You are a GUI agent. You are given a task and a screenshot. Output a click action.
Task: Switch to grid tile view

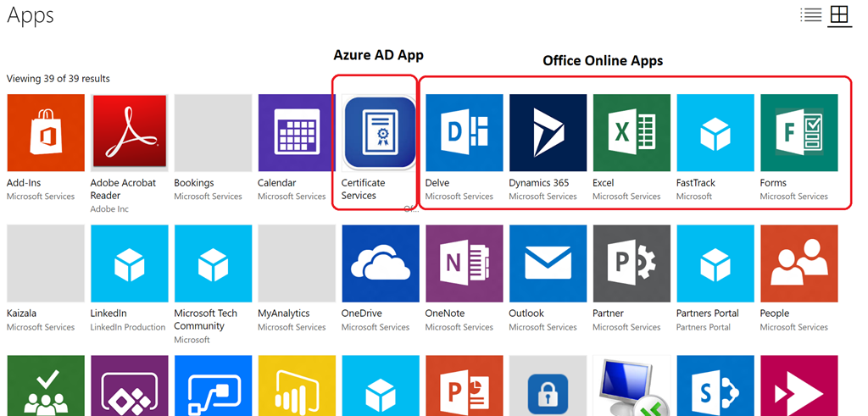[839, 14]
